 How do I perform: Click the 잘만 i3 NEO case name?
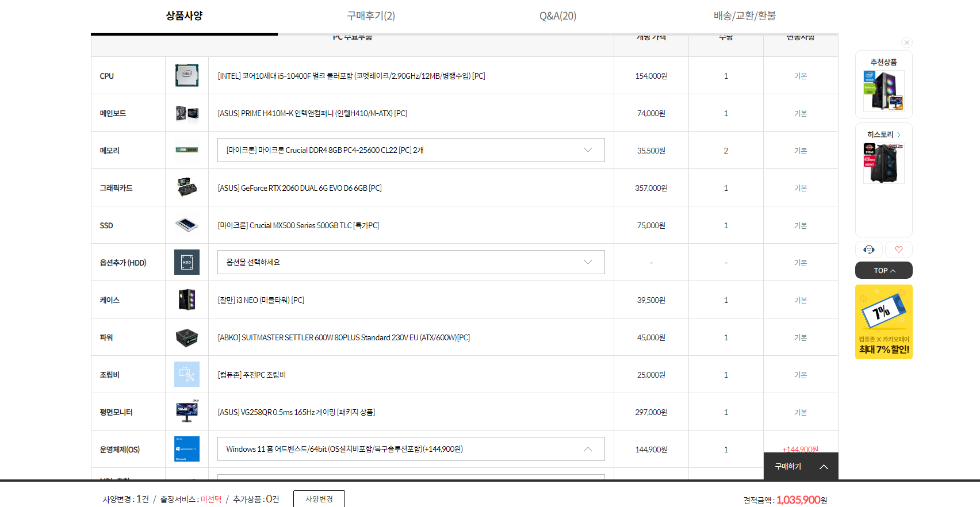pos(261,300)
